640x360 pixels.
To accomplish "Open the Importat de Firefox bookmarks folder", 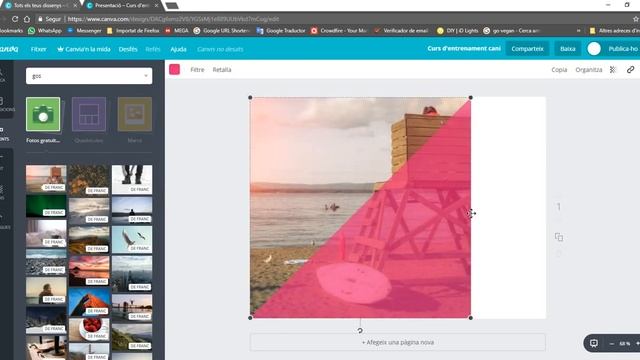I will (x=133, y=31).
